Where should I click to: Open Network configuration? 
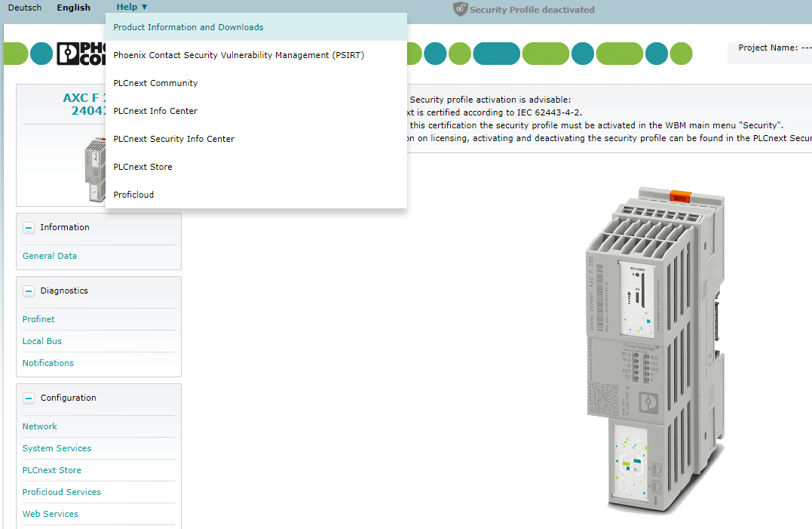[39, 426]
